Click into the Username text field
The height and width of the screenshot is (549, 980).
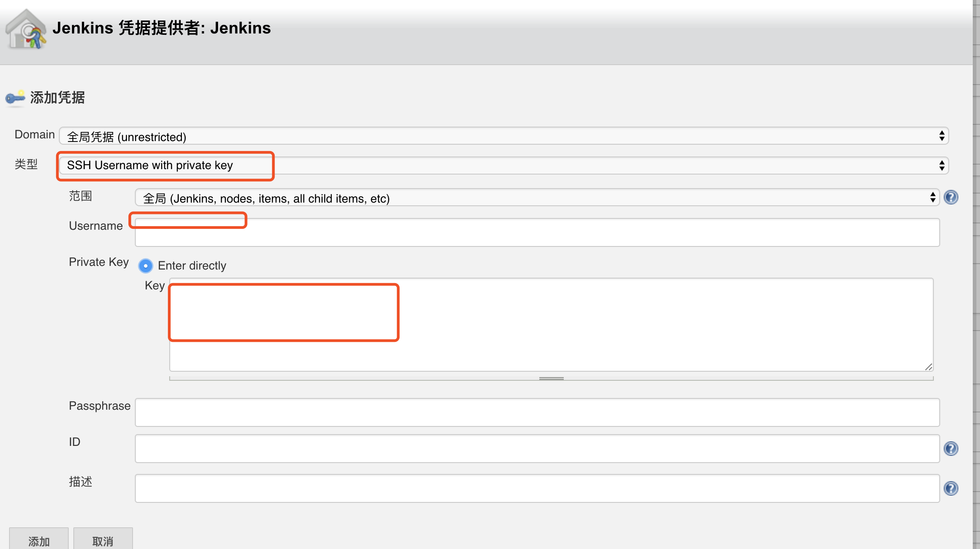(x=537, y=232)
